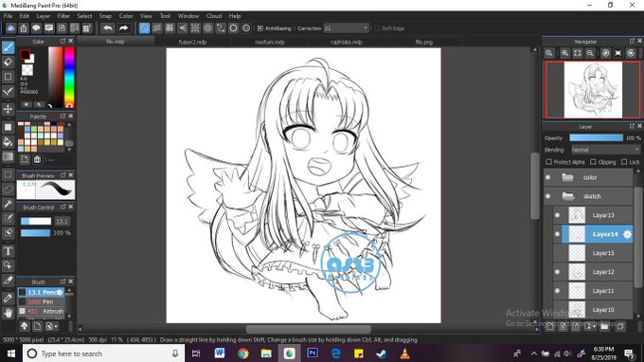Image resolution: width=644 pixels, height=362 pixels.
Task: Open snap settings gear icon
Action: click(x=246, y=27)
